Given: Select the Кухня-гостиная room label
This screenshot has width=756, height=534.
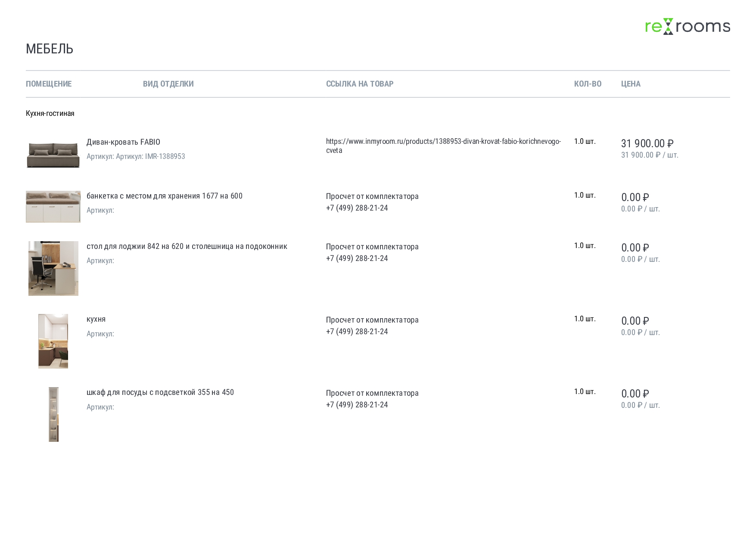Looking at the screenshot, I should pos(50,113).
